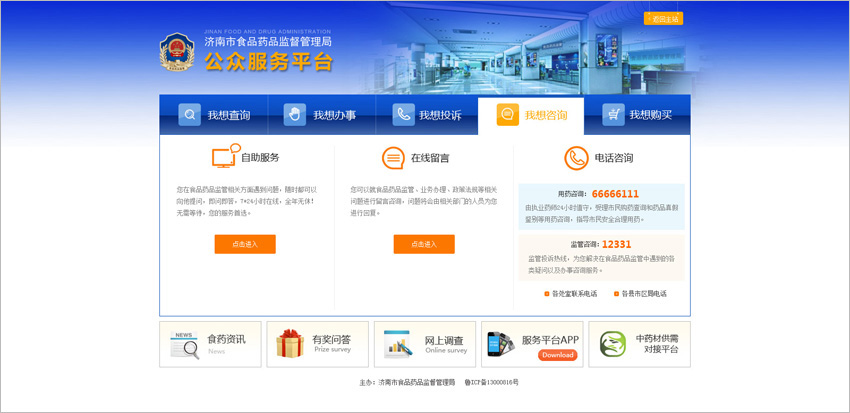Screen dimensions: 850x413
Task: Click the smartphone icon for 服务平台APP
Action: coord(500,344)
